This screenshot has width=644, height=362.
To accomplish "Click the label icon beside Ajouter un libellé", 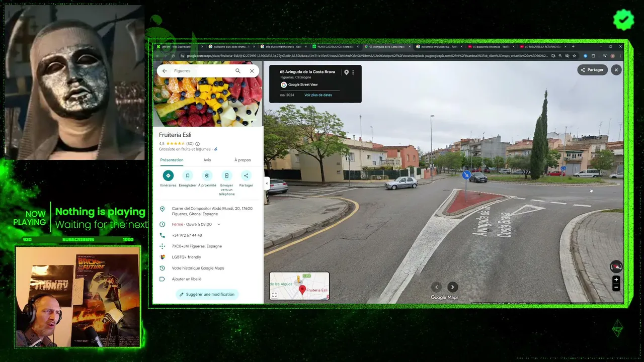I will (x=162, y=279).
